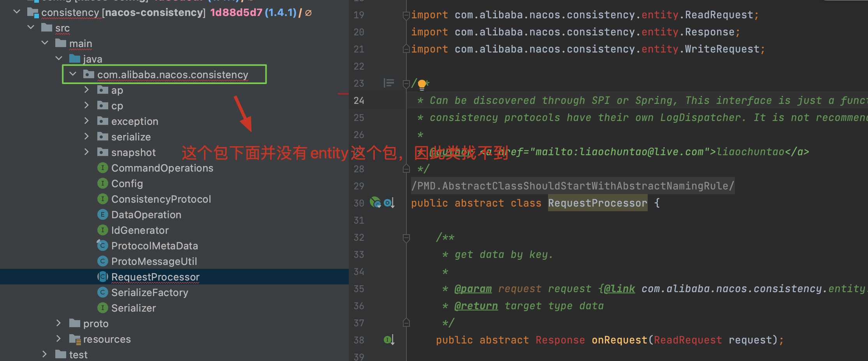
Task: Click the RequestProcessor abstract class icon
Action: (102, 277)
